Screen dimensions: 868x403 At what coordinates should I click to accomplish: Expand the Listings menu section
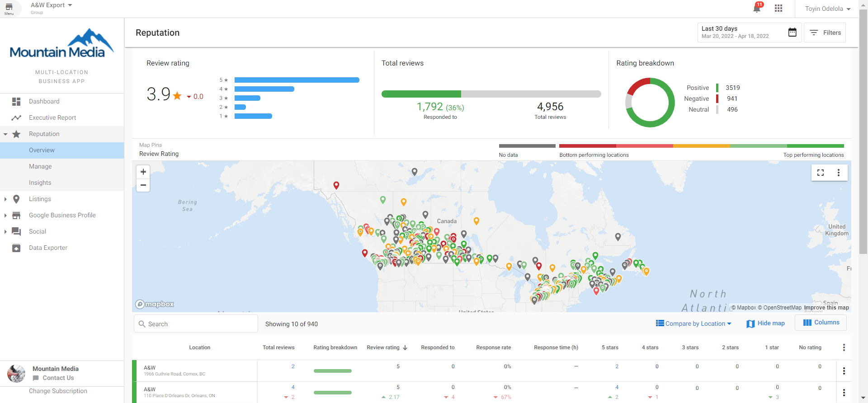[5, 199]
